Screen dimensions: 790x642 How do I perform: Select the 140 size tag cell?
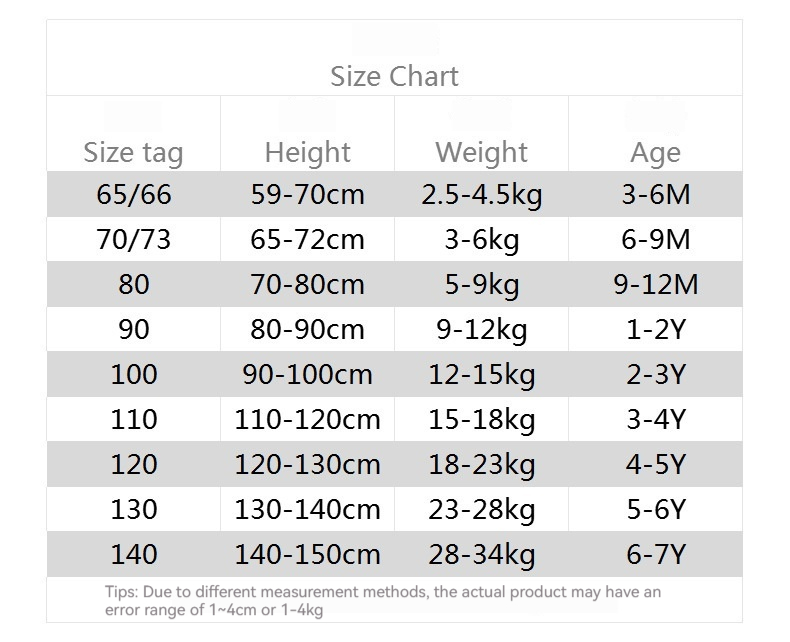(x=133, y=554)
